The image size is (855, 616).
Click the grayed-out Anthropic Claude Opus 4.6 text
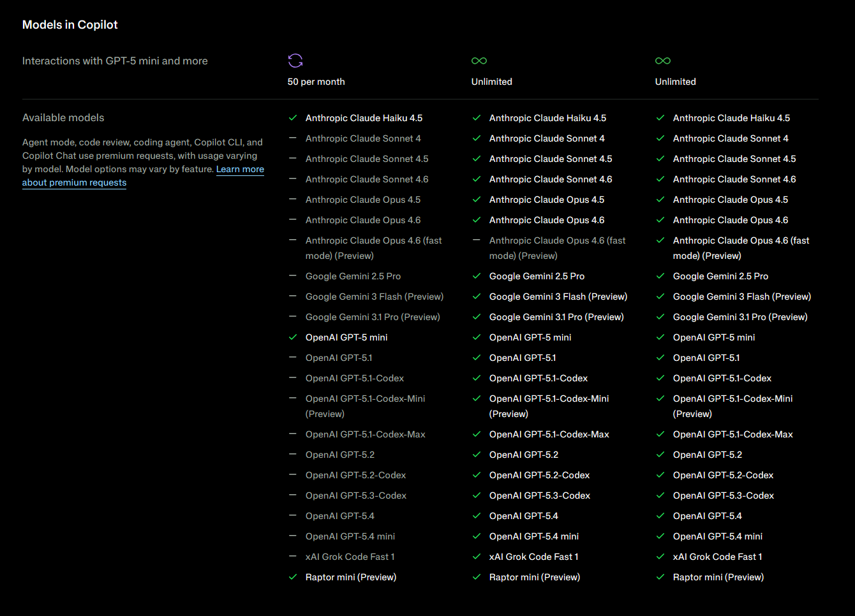click(x=363, y=220)
